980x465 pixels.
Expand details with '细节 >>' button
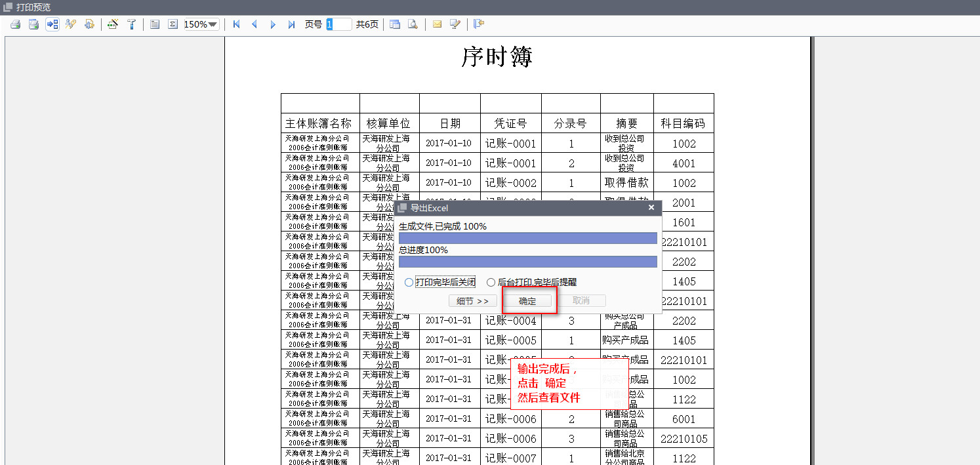[472, 301]
